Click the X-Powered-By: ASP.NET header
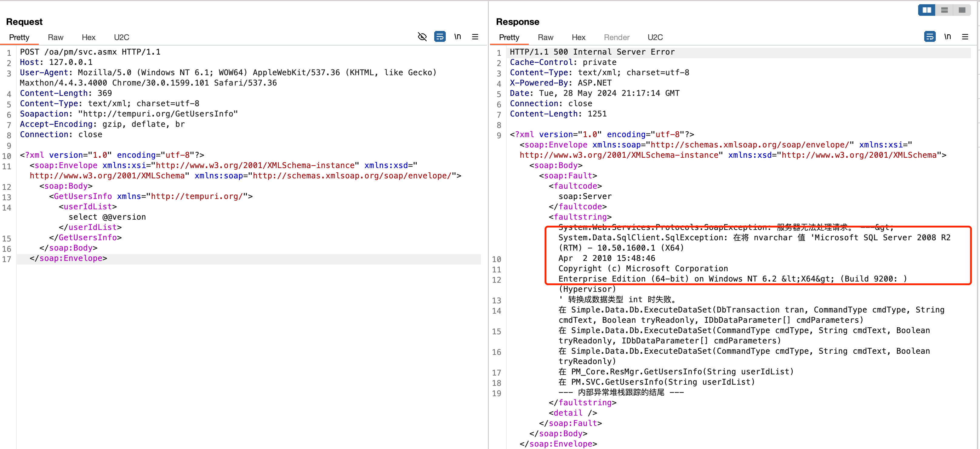This screenshot has height=449, width=980. [561, 83]
